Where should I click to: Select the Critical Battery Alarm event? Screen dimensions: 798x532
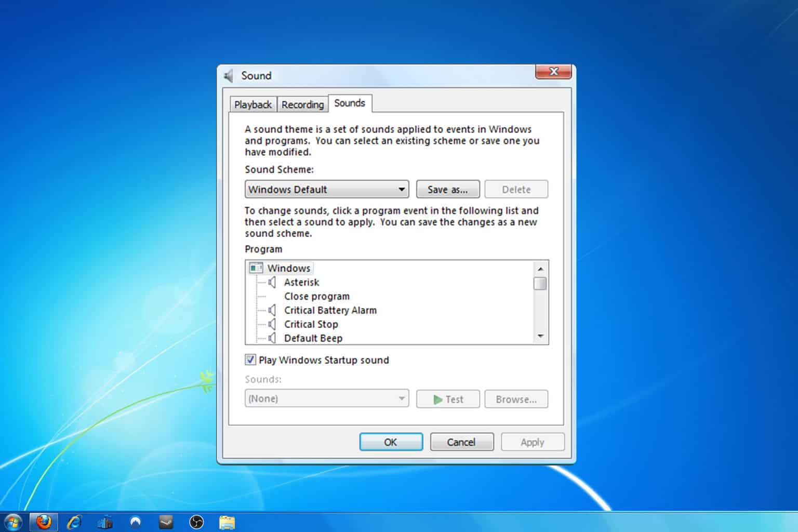click(330, 310)
